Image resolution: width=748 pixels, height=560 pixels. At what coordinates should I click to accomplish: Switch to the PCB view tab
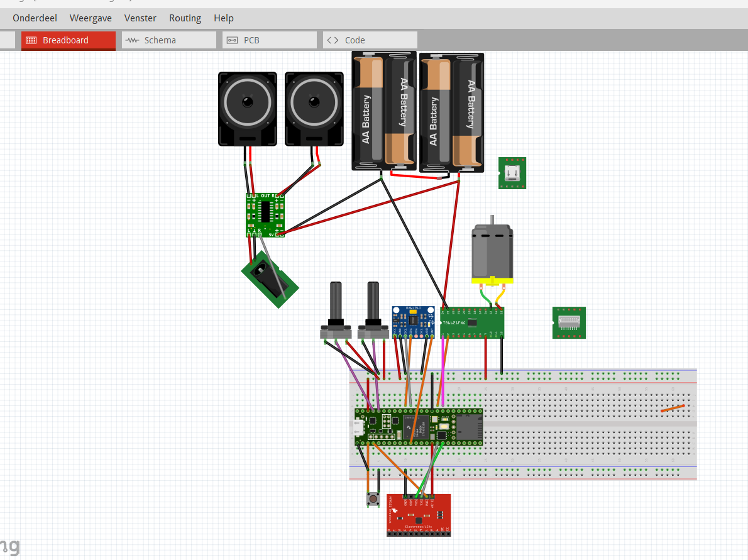(269, 40)
